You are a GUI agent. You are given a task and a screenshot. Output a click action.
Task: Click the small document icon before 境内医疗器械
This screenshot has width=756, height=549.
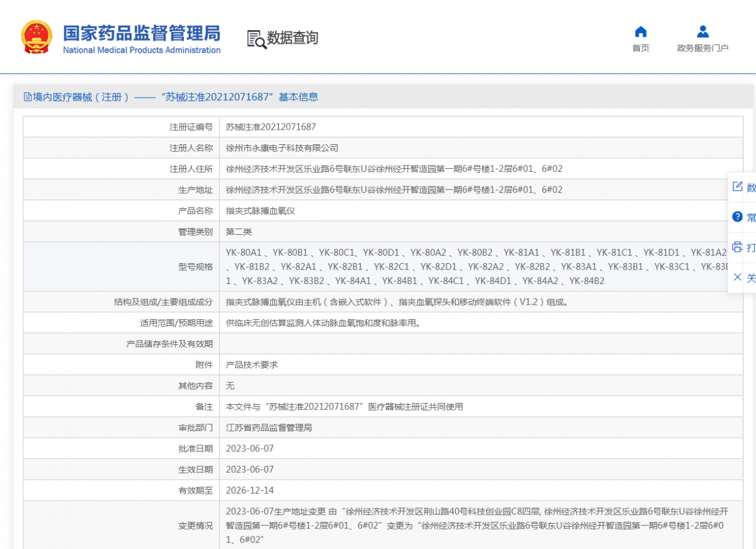click(27, 97)
